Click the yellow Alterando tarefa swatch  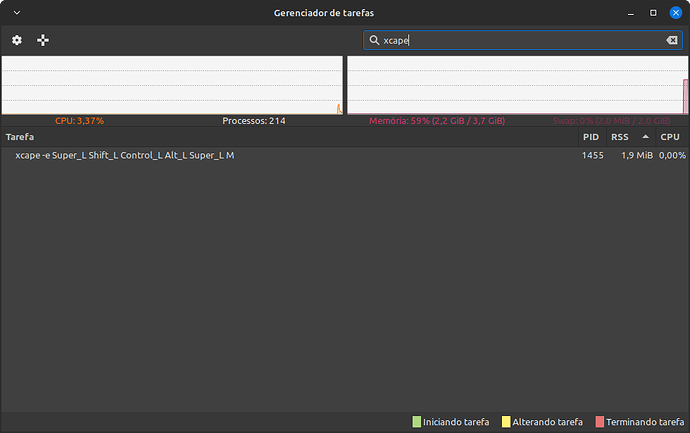point(506,422)
